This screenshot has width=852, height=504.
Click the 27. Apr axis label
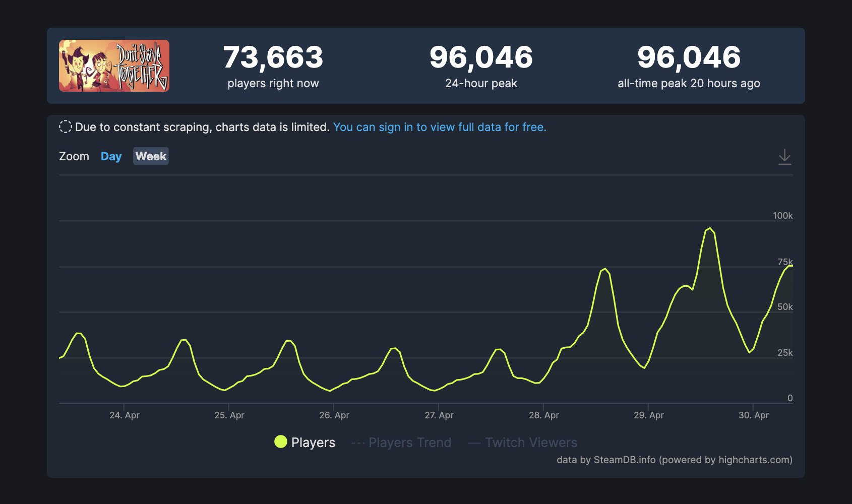pos(439,415)
